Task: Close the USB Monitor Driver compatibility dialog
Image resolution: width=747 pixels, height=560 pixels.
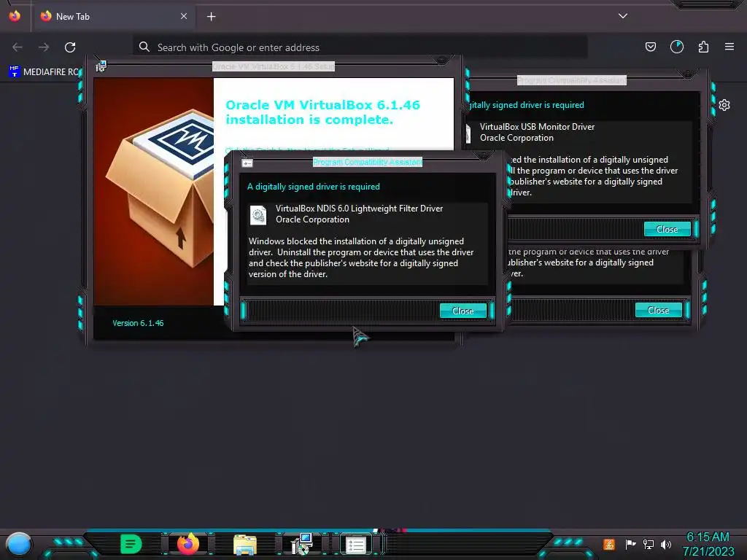Action: (667, 229)
